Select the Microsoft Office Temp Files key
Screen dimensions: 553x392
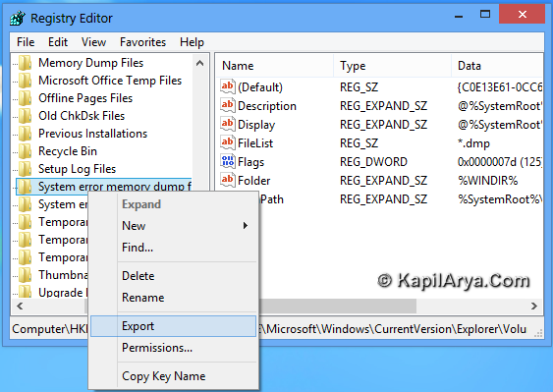point(110,81)
